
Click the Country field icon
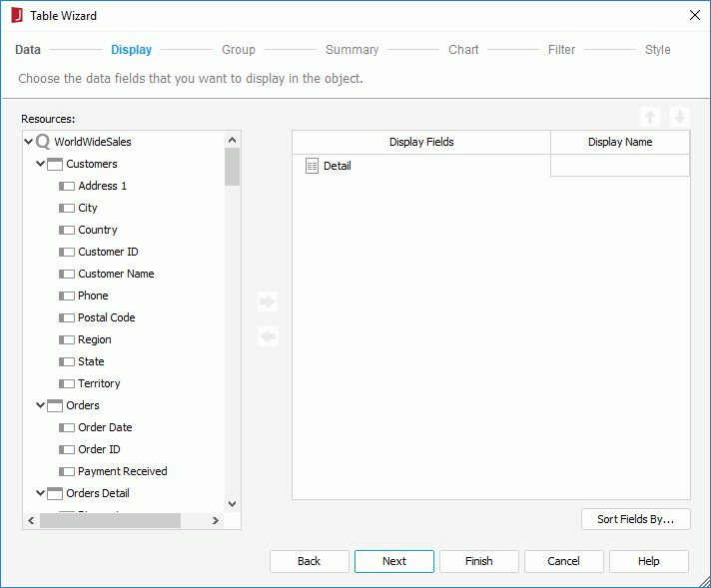(67, 231)
